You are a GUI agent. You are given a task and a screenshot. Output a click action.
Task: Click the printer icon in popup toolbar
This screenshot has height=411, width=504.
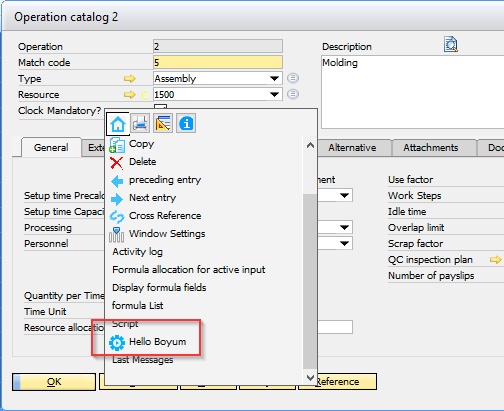(x=140, y=124)
